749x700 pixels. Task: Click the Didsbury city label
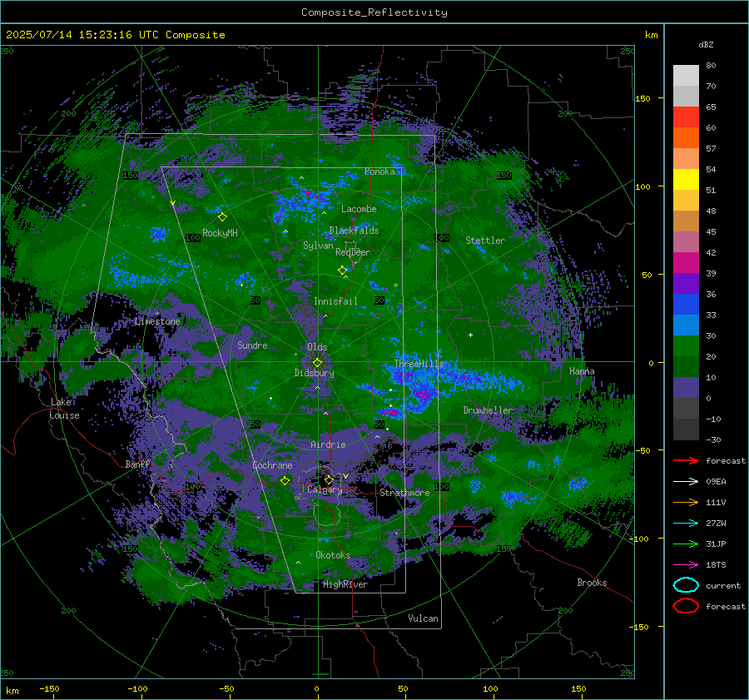click(x=314, y=373)
